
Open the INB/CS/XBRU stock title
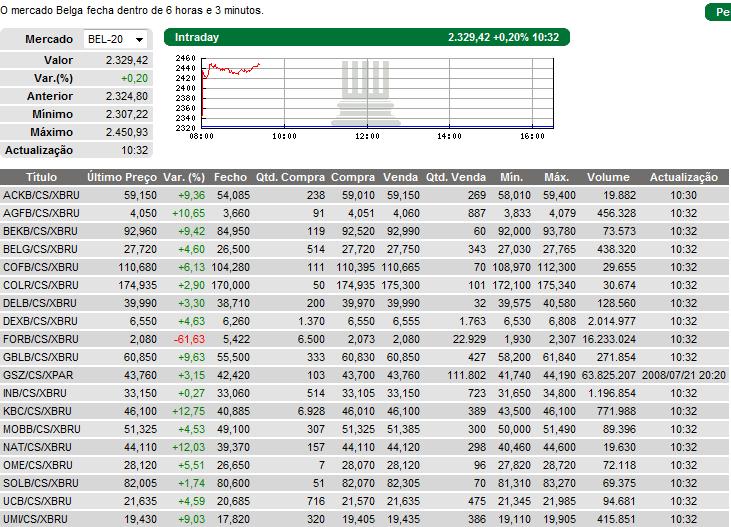click(34, 393)
